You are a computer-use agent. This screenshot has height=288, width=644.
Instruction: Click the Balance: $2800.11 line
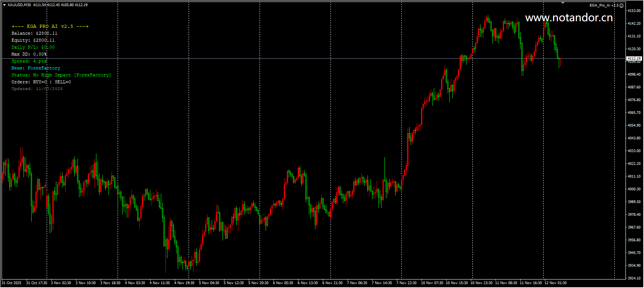34,33
